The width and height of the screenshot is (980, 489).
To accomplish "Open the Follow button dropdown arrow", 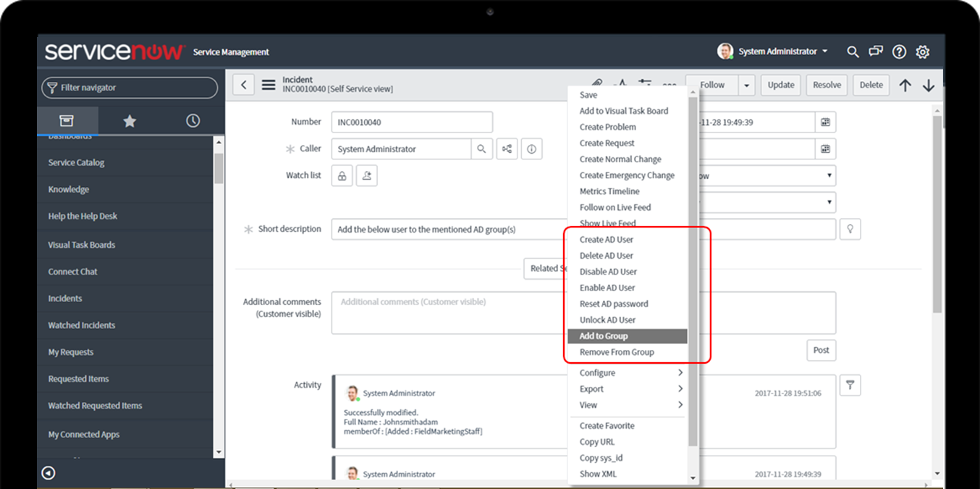I will (x=746, y=85).
